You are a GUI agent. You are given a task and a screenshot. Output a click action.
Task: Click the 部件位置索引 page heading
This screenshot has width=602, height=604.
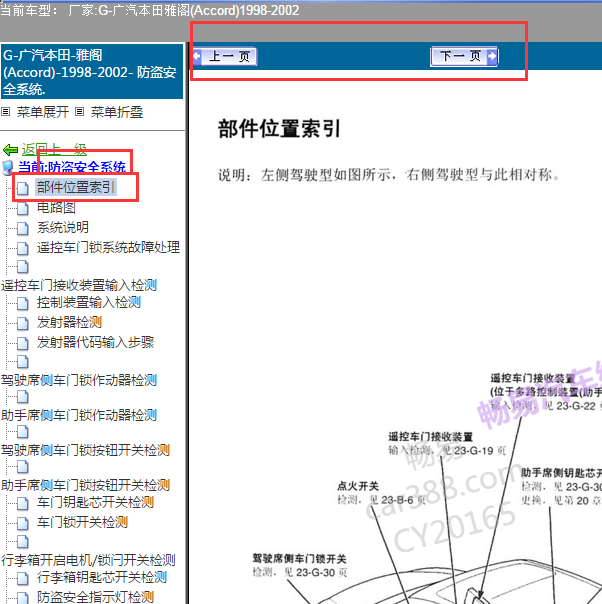[279, 128]
